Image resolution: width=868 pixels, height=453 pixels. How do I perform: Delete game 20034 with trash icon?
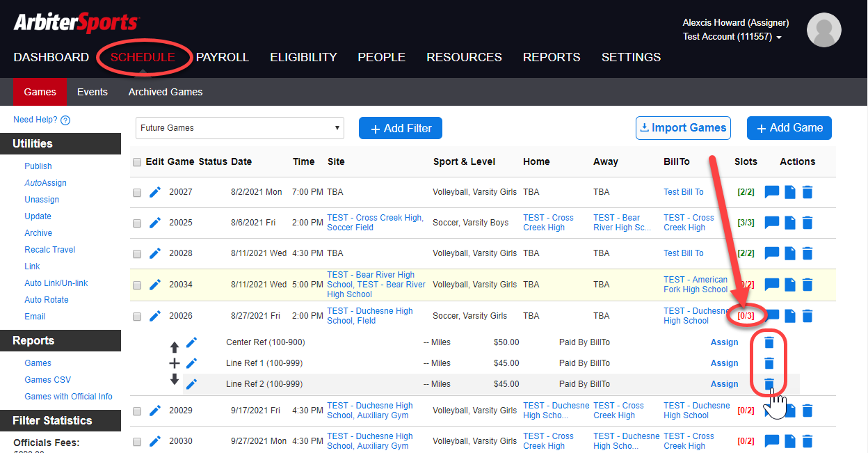tap(807, 285)
